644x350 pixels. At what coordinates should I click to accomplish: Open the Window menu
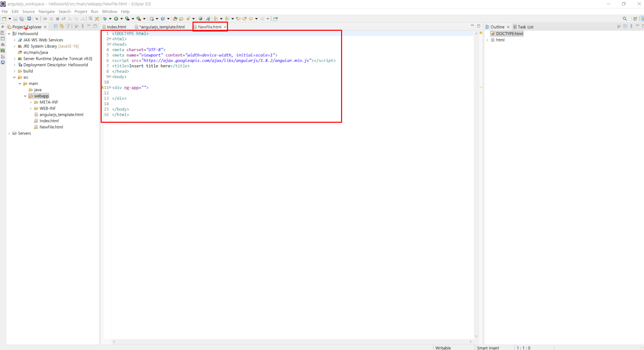[109, 11]
